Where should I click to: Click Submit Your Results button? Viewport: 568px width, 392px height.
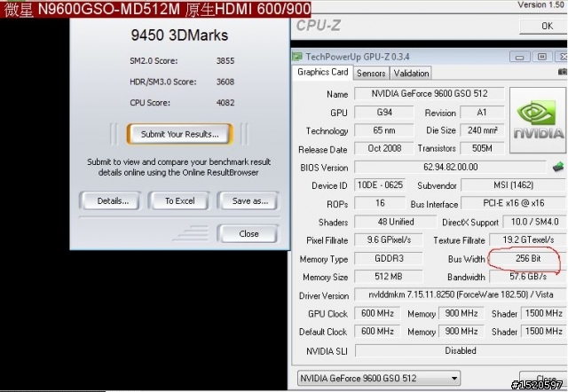tap(179, 134)
